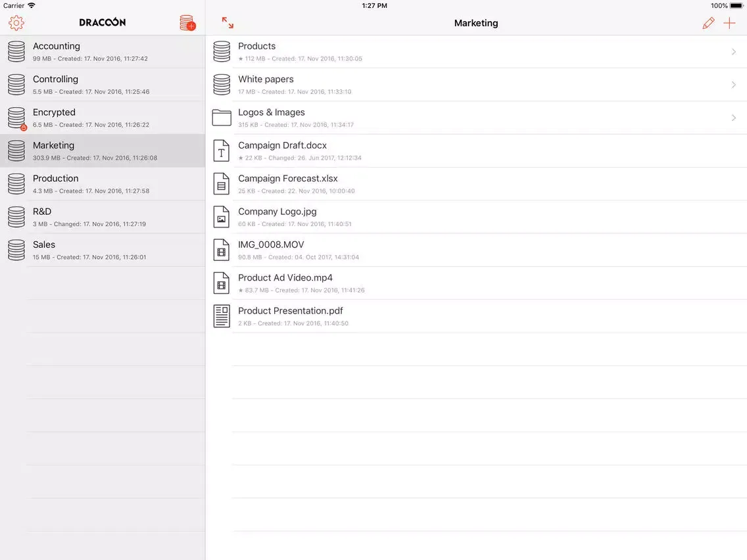
Task: Tap the Marketing title in header
Action: (x=476, y=23)
